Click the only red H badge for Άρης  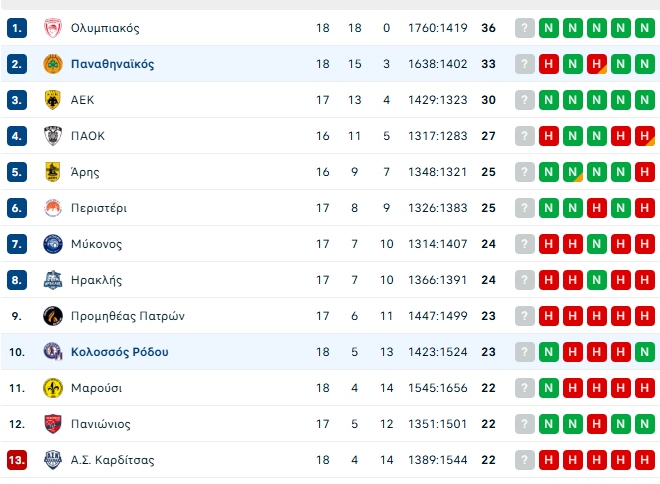(x=645, y=172)
